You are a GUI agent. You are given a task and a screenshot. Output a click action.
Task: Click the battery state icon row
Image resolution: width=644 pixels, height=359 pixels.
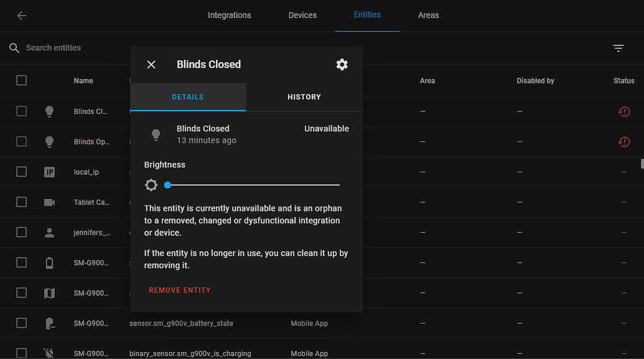tap(49, 324)
